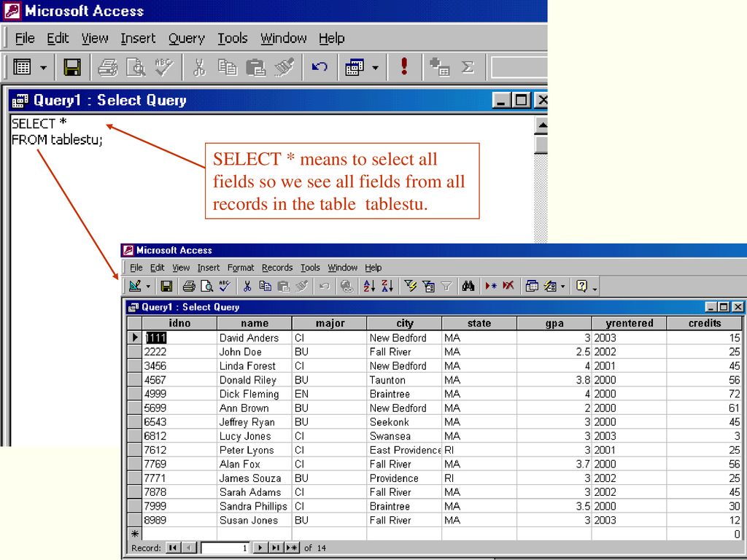Open the Records menu in the datasheet window menu bar

(277, 268)
